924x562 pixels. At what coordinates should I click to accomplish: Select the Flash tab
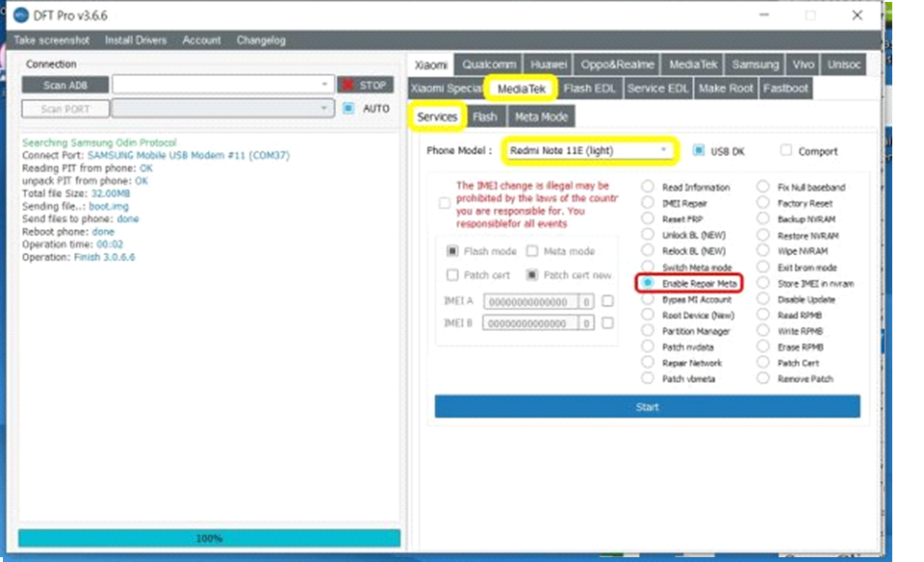(485, 116)
